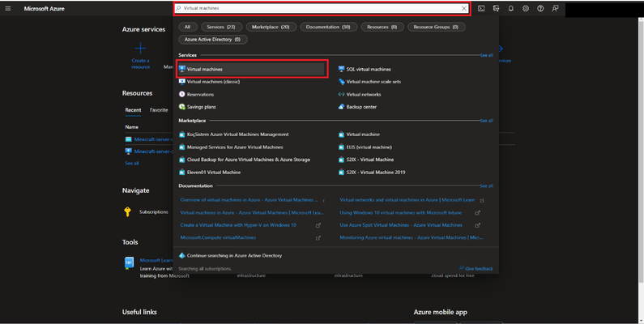Open the Reservations service result
The height and width of the screenshot is (324, 644).
[x=200, y=94]
